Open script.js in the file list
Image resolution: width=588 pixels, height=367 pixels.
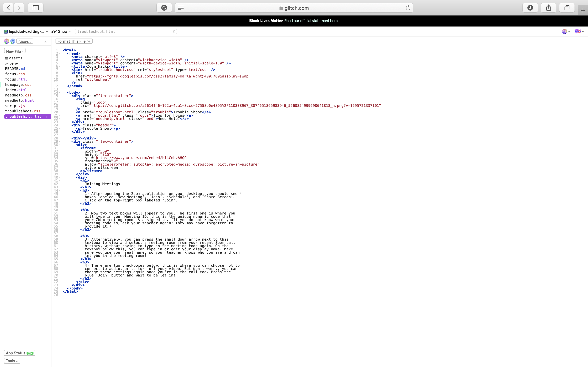coord(15,106)
